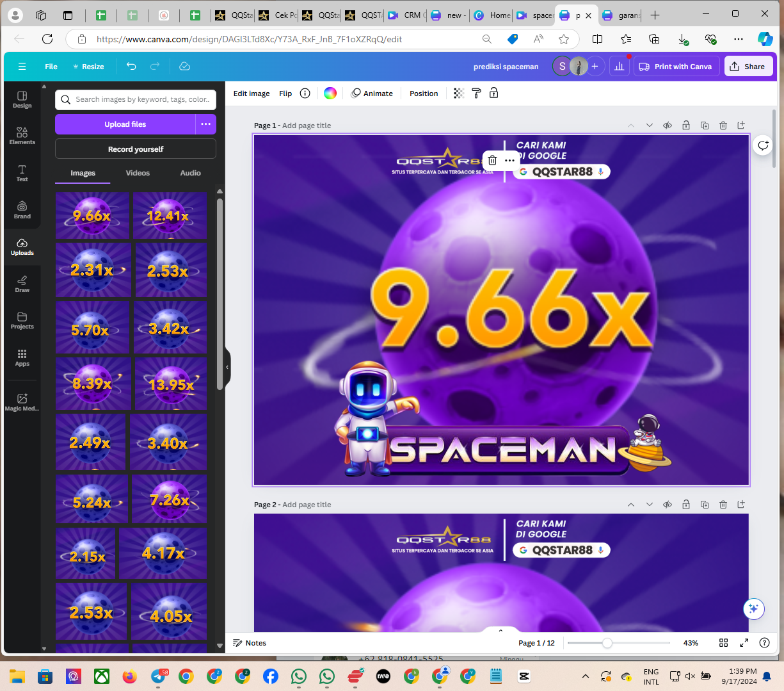Image resolution: width=784 pixels, height=691 pixels.
Task: Open the Canva hamburger main menu
Action: pos(22,67)
